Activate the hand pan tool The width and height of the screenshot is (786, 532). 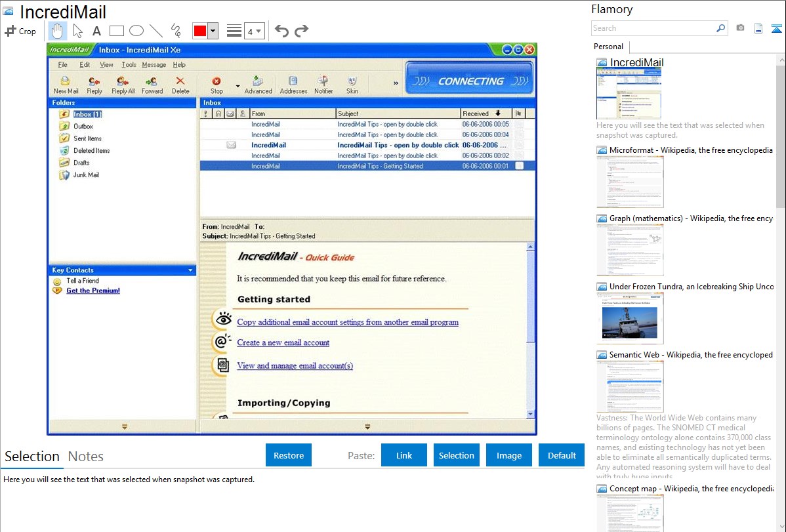point(57,31)
